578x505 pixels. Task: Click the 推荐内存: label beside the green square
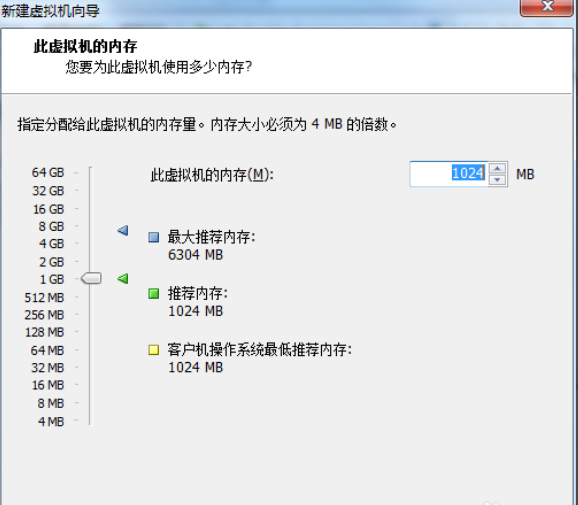[198, 293]
